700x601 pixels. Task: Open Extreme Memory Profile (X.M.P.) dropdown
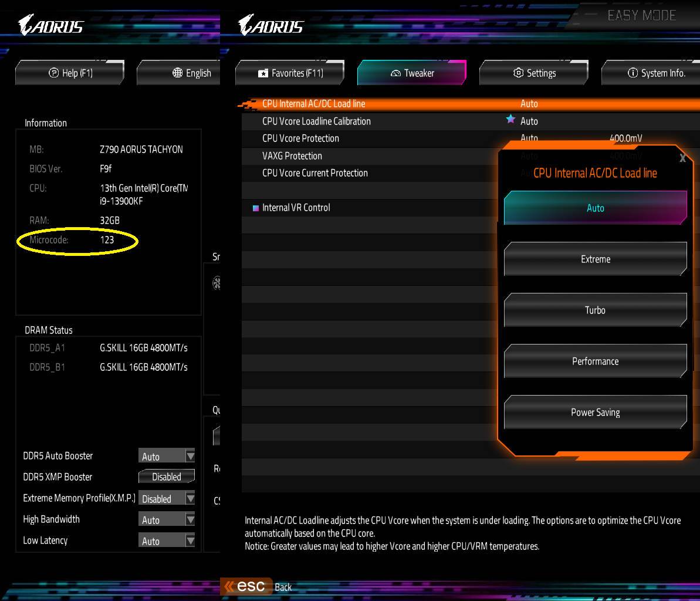coord(167,498)
